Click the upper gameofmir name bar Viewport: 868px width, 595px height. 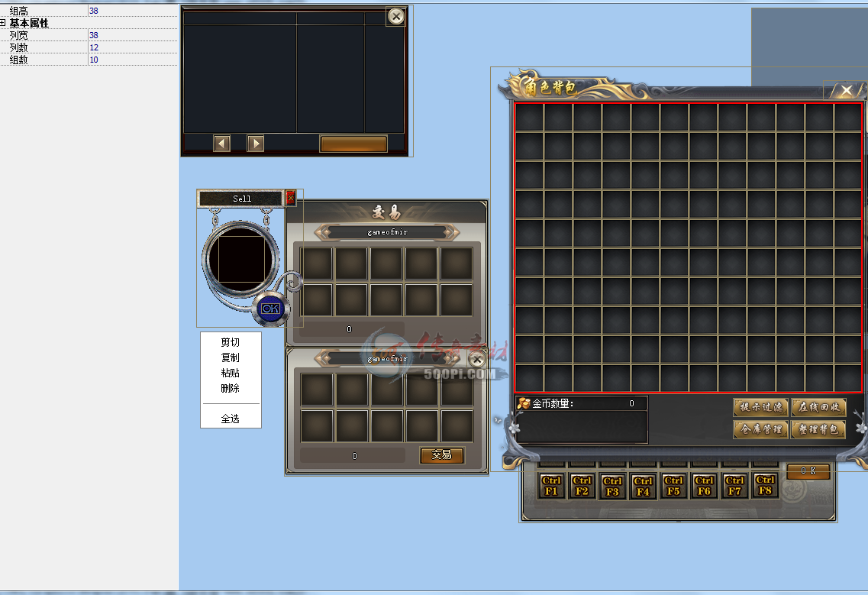tap(388, 231)
